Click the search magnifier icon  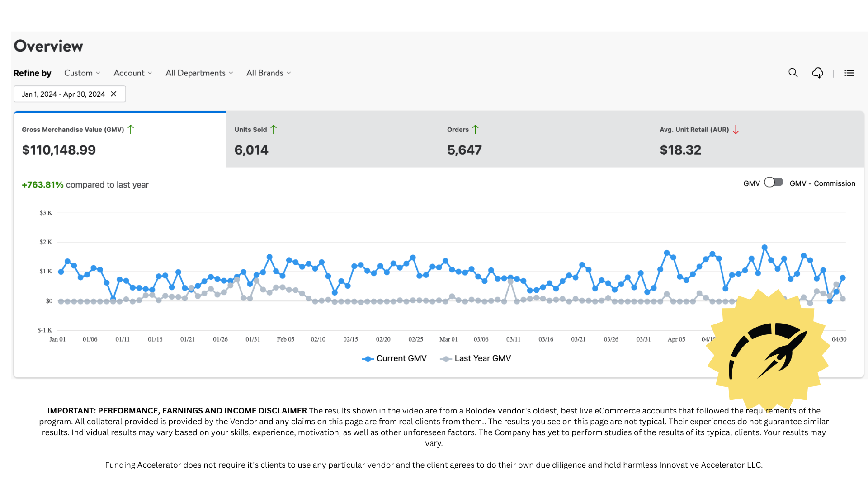coord(793,73)
